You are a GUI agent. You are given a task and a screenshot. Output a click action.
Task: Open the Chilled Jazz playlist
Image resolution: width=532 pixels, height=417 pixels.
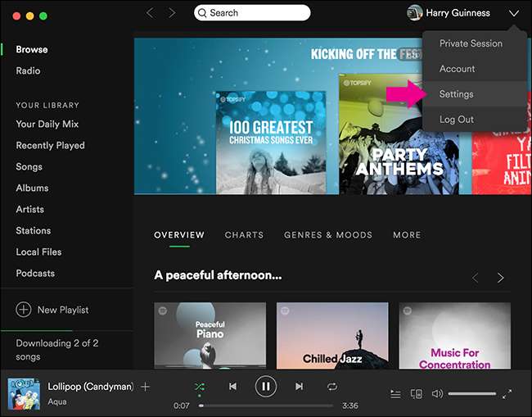click(332, 336)
